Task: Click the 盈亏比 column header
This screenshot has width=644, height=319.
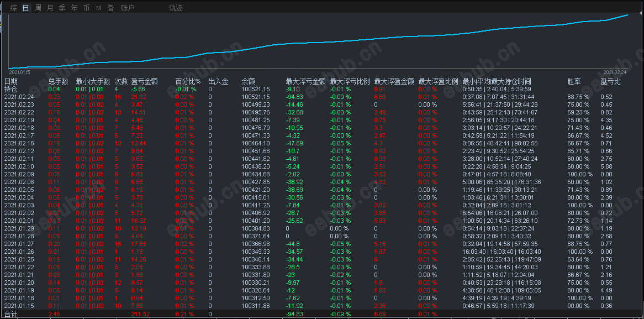Action: pos(610,81)
